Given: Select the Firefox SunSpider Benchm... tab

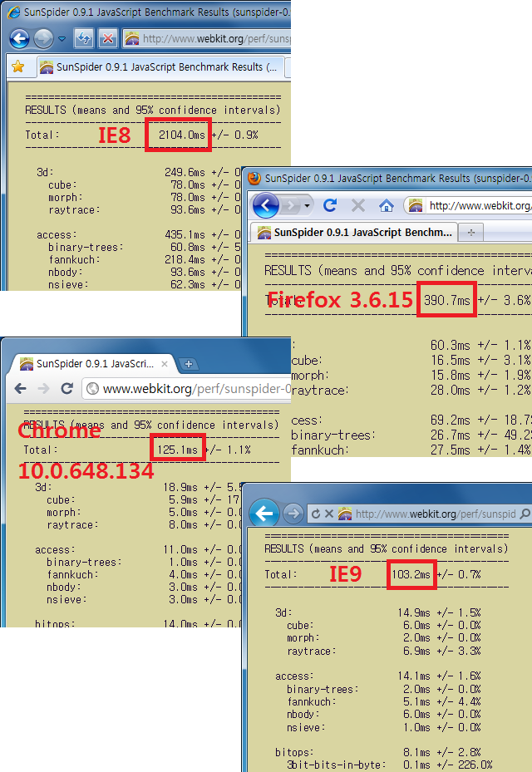Looking at the screenshot, I should (355, 232).
